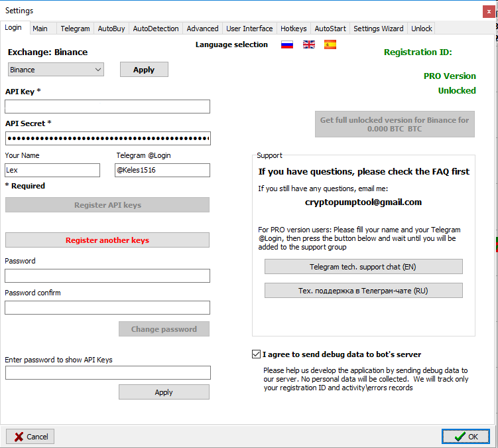The image size is (498, 448).
Task: Click Register another keys button
Action: click(x=107, y=240)
